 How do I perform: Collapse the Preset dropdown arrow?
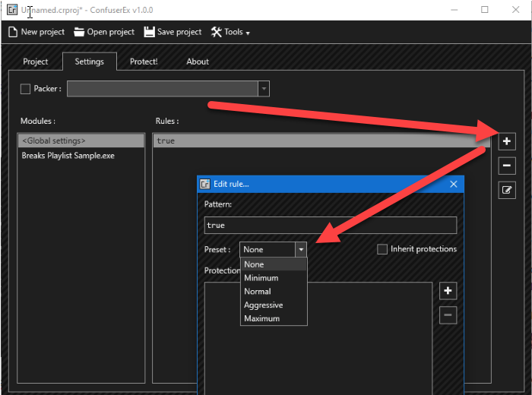tap(301, 250)
